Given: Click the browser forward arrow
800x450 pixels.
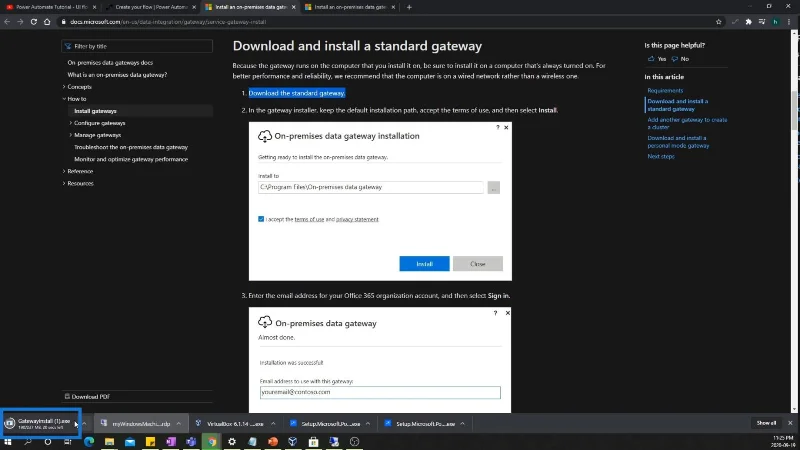Looking at the screenshot, I should (x=20, y=22).
